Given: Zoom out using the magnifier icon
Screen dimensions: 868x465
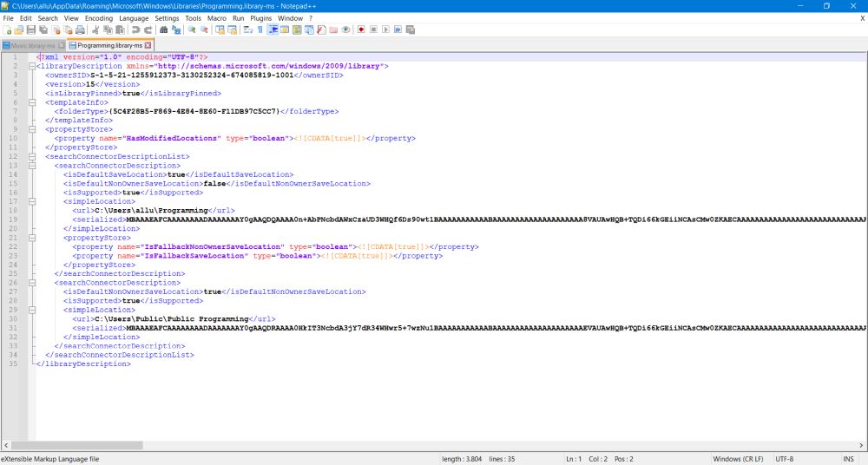Looking at the screenshot, I should click(204, 29).
